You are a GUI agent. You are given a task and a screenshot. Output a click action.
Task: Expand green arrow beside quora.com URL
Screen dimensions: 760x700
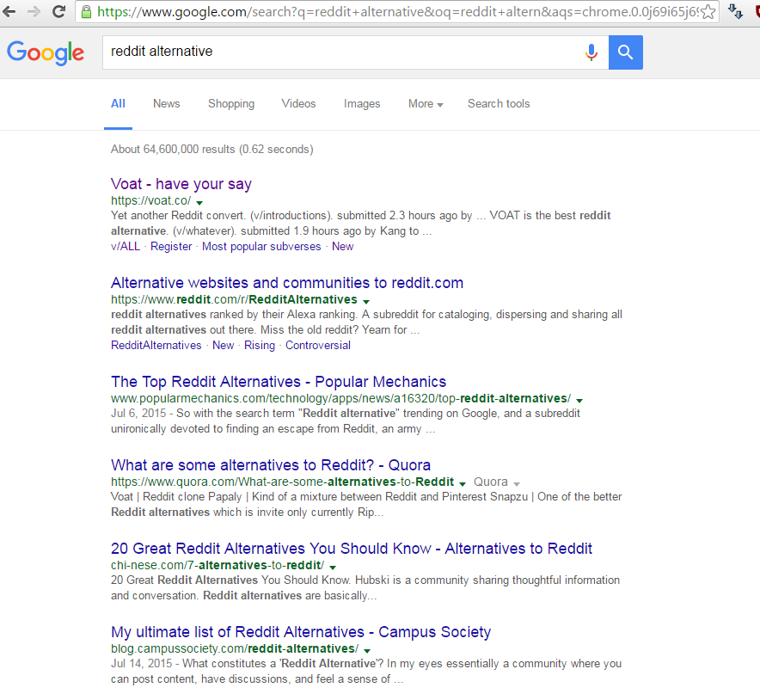point(463,483)
